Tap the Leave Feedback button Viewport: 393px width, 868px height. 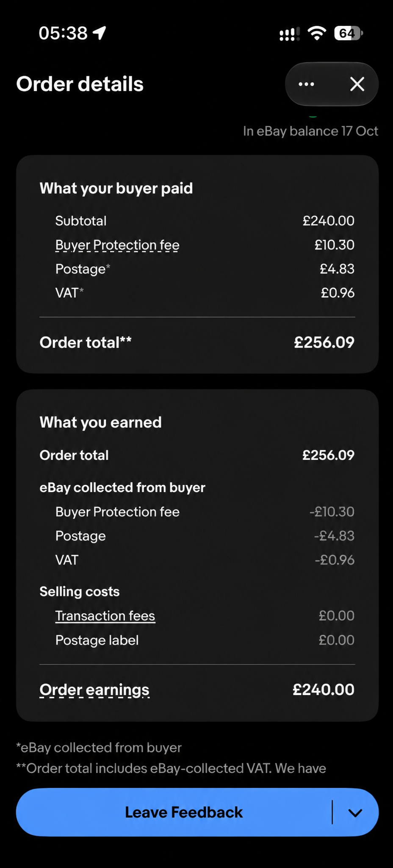[183, 812]
